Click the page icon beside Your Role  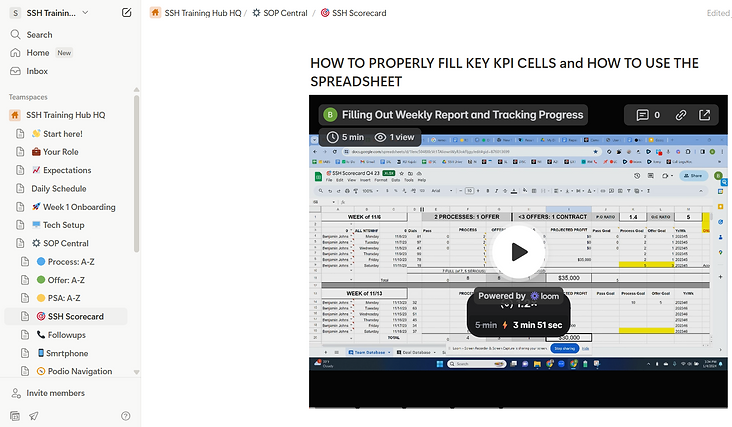coord(20,152)
